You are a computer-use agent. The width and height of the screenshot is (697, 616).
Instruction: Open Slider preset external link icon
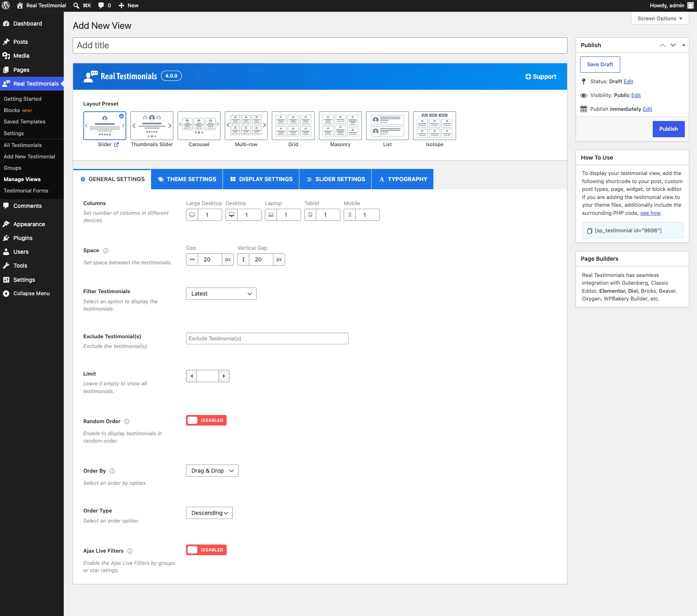tap(116, 145)
